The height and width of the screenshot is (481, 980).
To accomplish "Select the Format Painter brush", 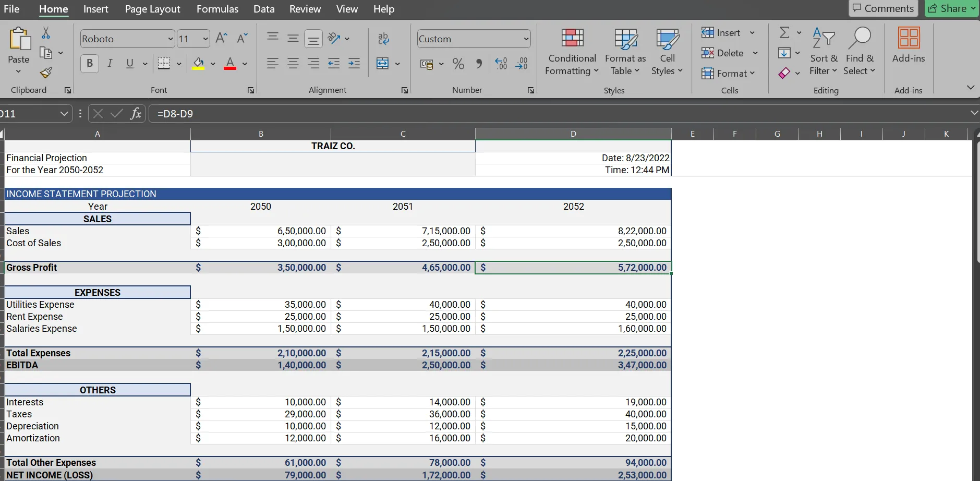I will (46, 73).
